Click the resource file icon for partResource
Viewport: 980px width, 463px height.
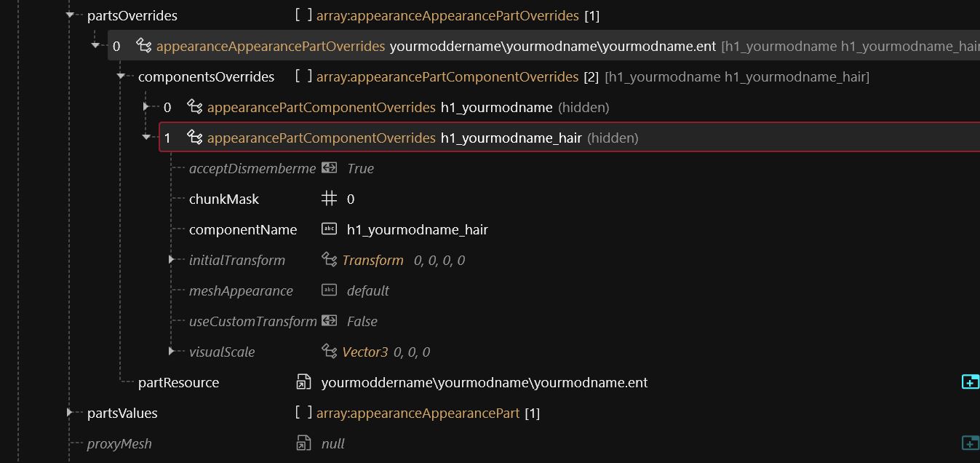pos(303,382)
